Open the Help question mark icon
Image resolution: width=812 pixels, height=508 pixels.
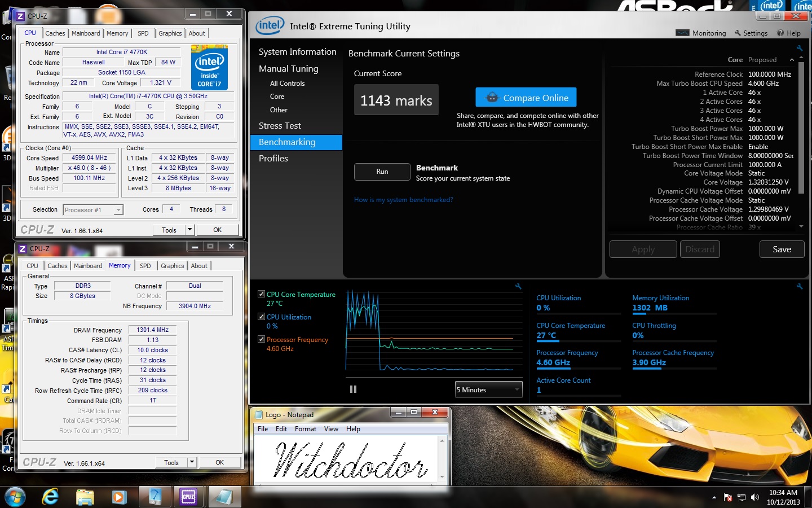(780, 33)
